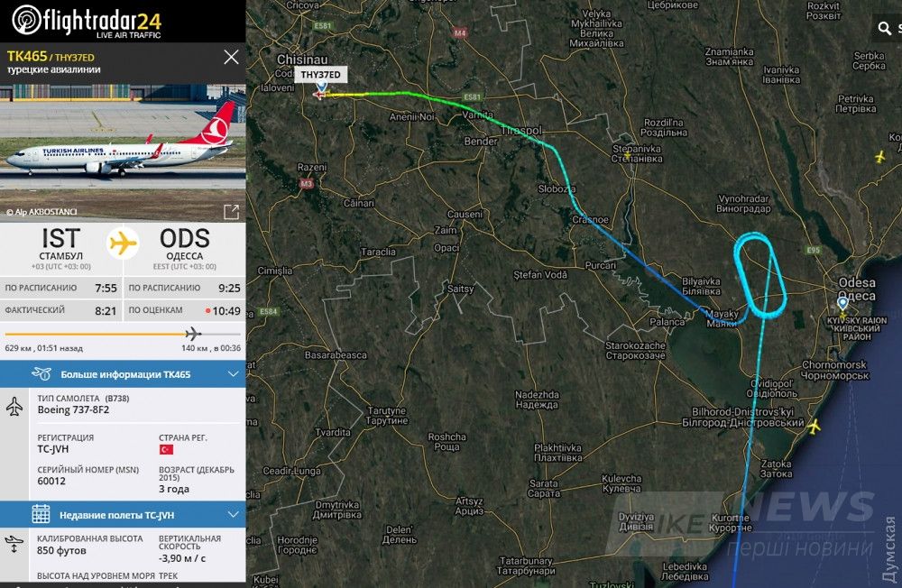Screen dimensions: 902x588
Task: Expand Больше информации TK465 section
Action: 123,374
